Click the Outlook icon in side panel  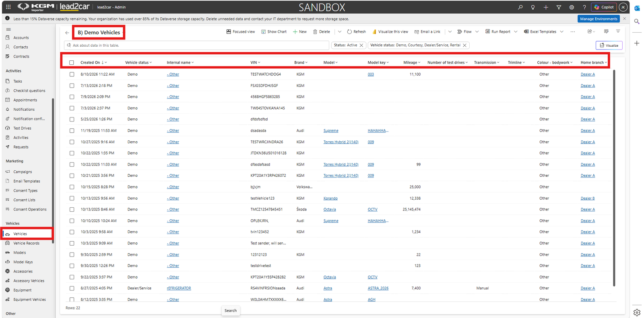(637, 8)
